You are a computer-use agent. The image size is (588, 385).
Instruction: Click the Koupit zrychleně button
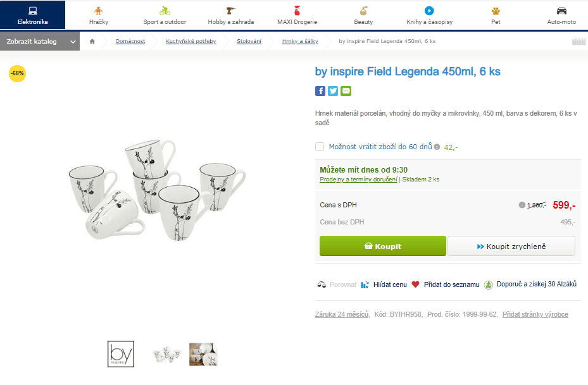(511, 246)
